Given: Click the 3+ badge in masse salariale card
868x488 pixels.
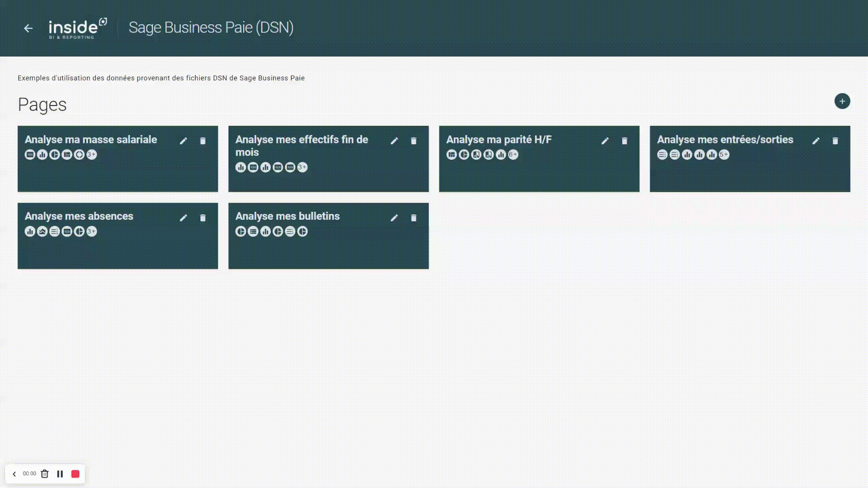Looking at the screenshot, I should [x=92, y=154].
